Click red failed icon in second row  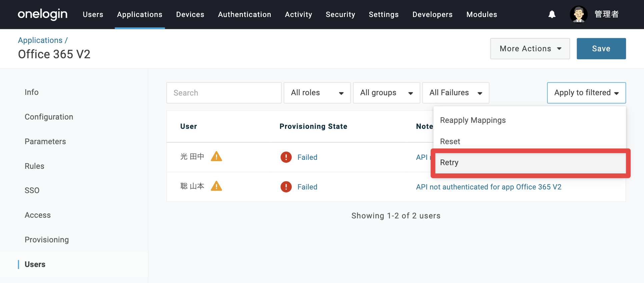click(286, 187)
